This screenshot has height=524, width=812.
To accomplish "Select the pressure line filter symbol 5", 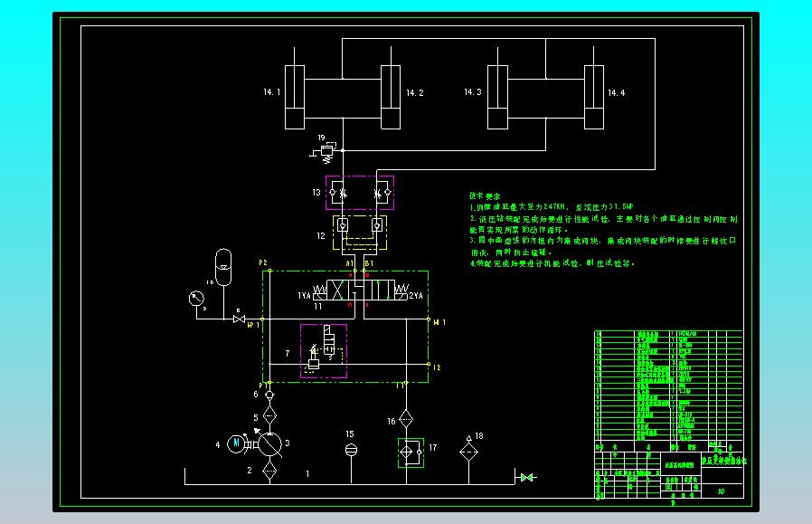I will [x=269, y=415].
